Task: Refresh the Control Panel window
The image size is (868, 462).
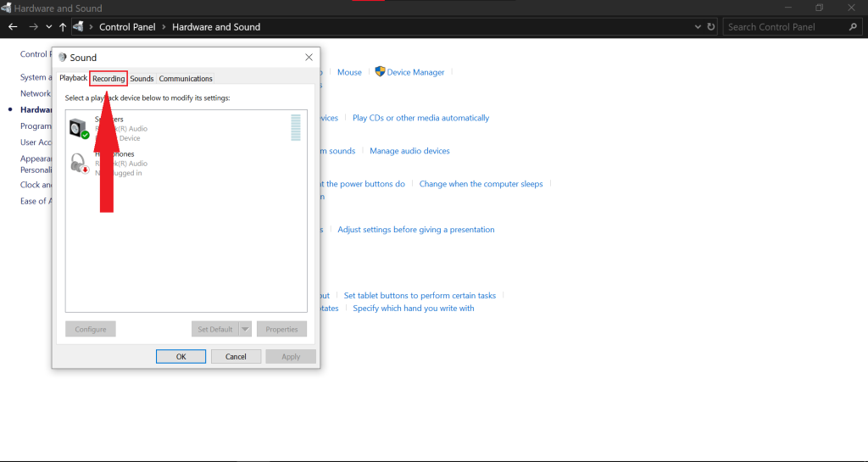Action: [711, 26]
